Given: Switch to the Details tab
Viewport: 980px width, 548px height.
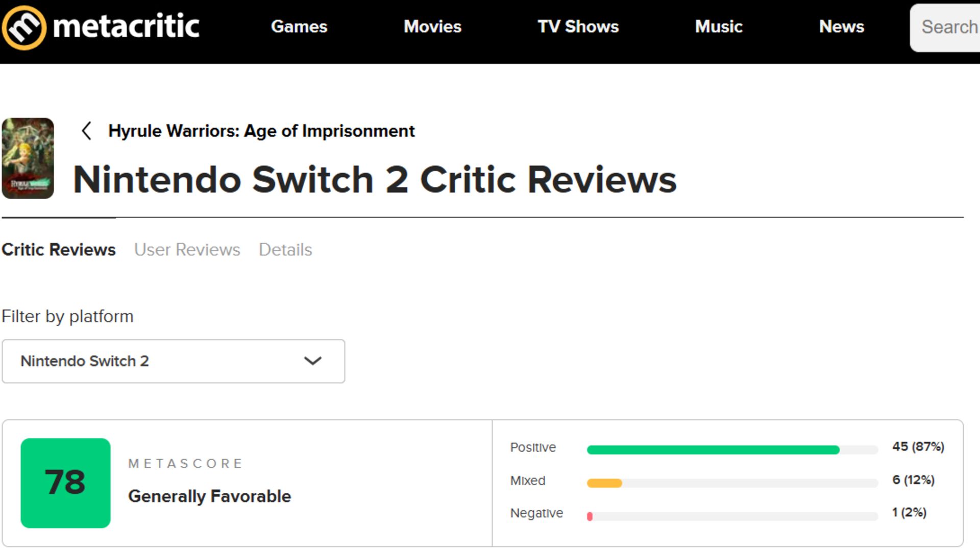Looking at the screenshot, I should [285, 250].
